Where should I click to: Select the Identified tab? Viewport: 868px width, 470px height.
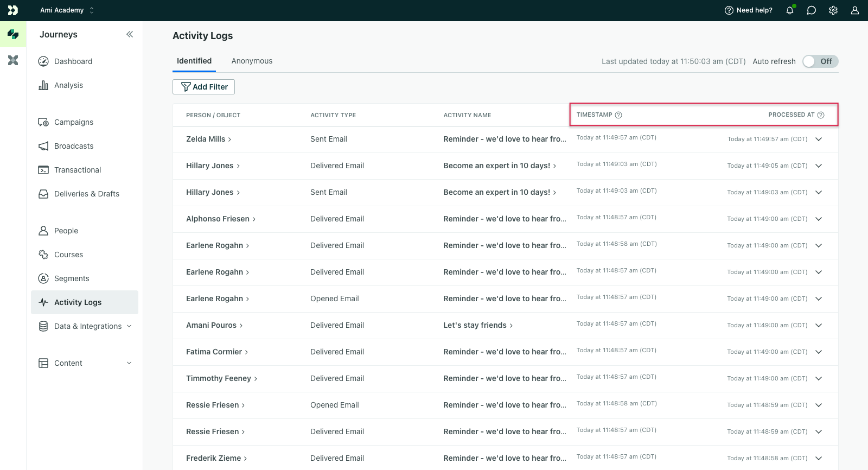click(194, 61)
